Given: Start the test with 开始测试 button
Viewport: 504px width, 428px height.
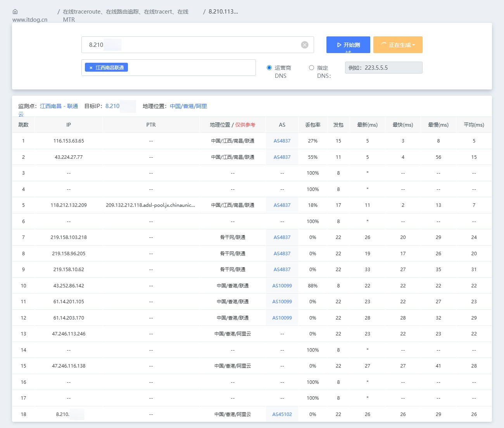Looking at the screenshot, I should [348, 45].
